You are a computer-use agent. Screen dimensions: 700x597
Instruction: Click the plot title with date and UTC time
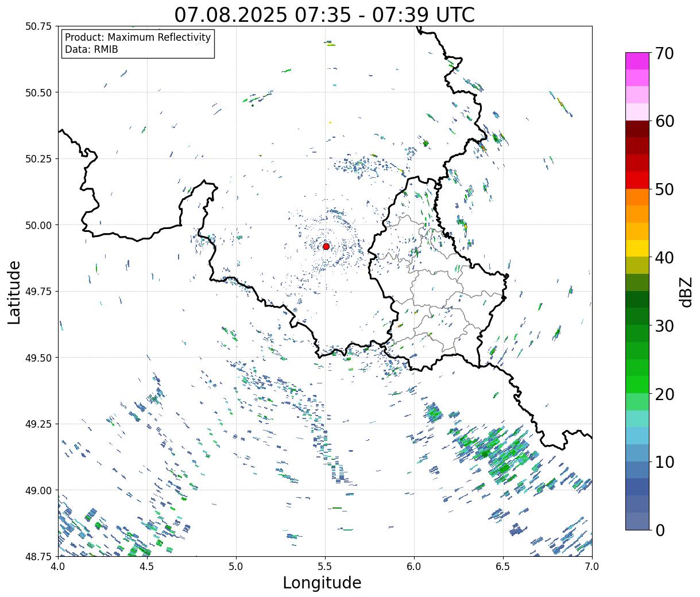[324, 14]
